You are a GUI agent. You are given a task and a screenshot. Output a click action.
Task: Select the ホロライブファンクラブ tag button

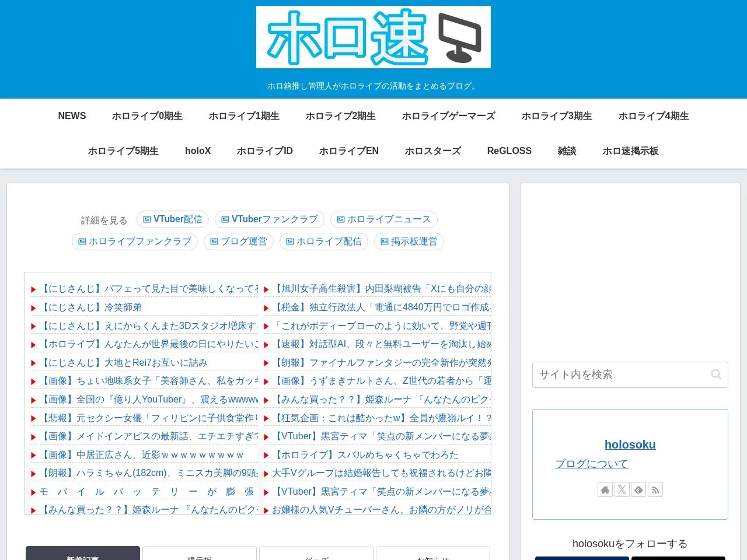[x=135, y=242]
